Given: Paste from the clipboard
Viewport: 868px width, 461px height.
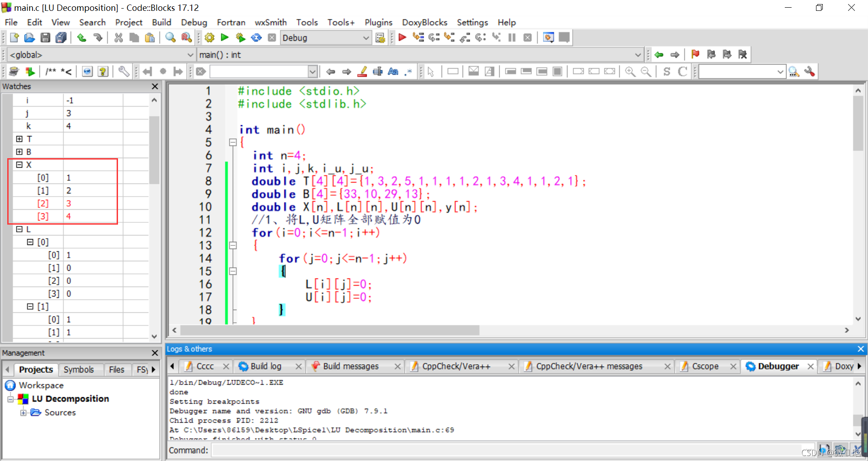Looking at the screenshot, I should [150, 38].
